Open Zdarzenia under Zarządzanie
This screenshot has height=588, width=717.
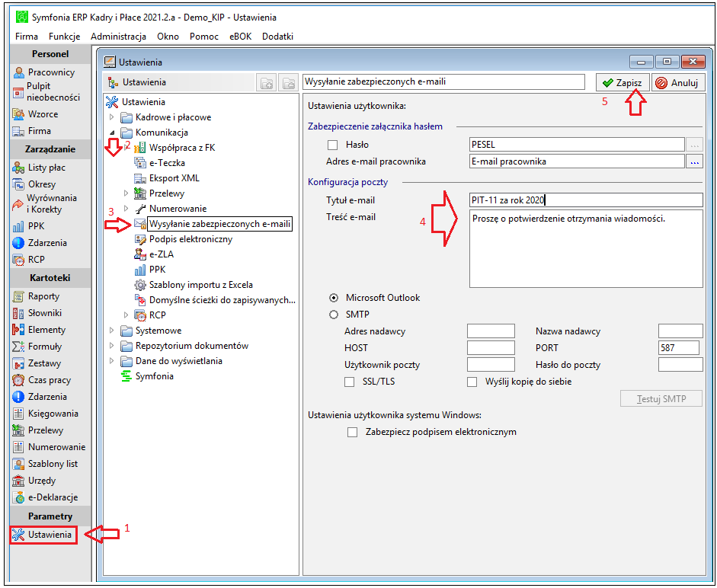pyautogui.click(x=40, y=243)
